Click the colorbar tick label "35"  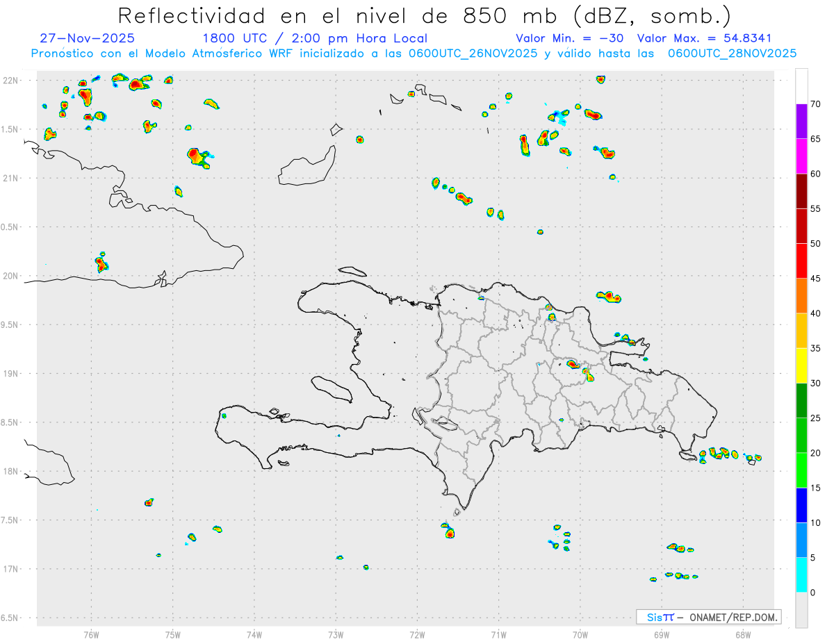pyautogui.click(x=815, y=348)
